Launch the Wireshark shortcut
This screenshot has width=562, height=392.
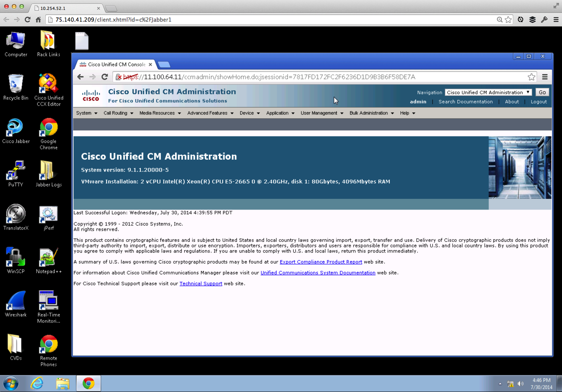pyautogui.click(x=16, y=304)
